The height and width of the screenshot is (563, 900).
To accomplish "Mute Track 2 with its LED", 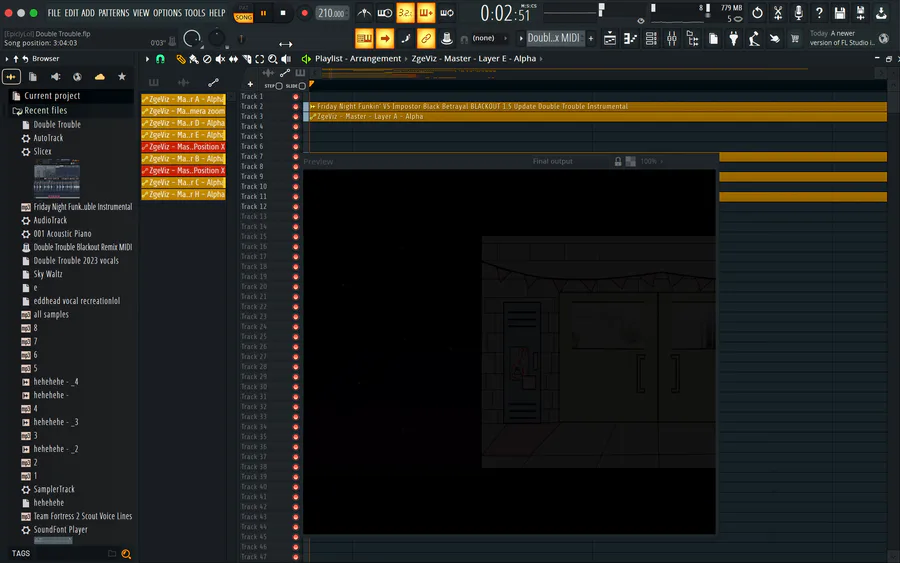I will coord(296,107).
